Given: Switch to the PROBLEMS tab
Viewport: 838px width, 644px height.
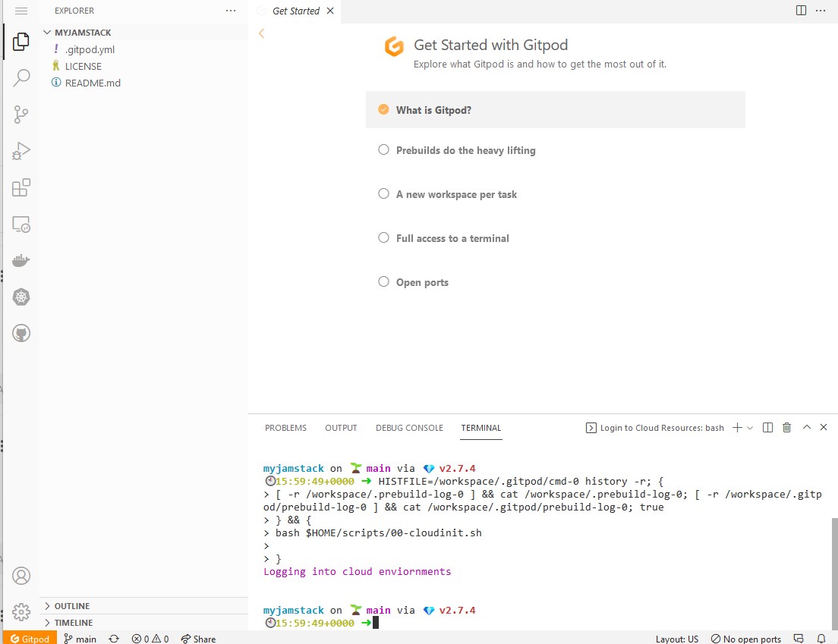Looking at the screenshot, I should [286, 428].
